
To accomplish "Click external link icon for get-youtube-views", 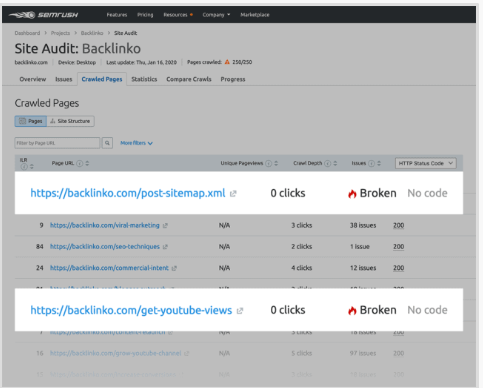I will point(240,311).
